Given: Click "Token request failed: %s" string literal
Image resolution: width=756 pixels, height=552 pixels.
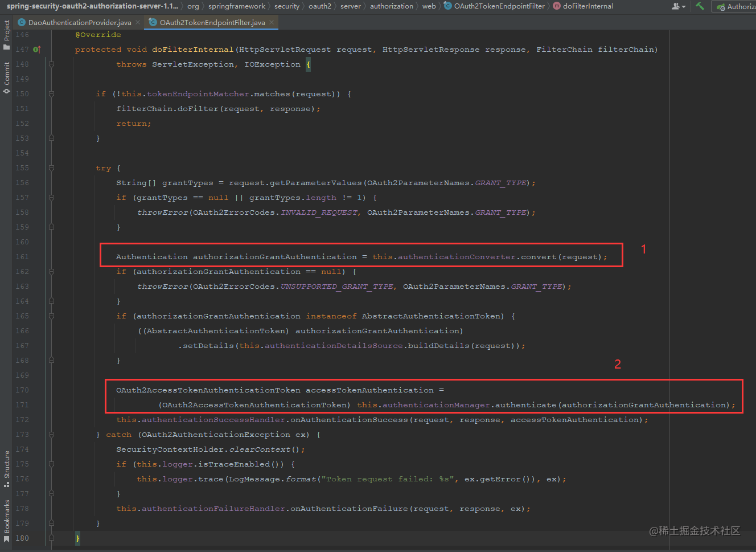Looking at the screenshot, I should click(x=388, y=479).
